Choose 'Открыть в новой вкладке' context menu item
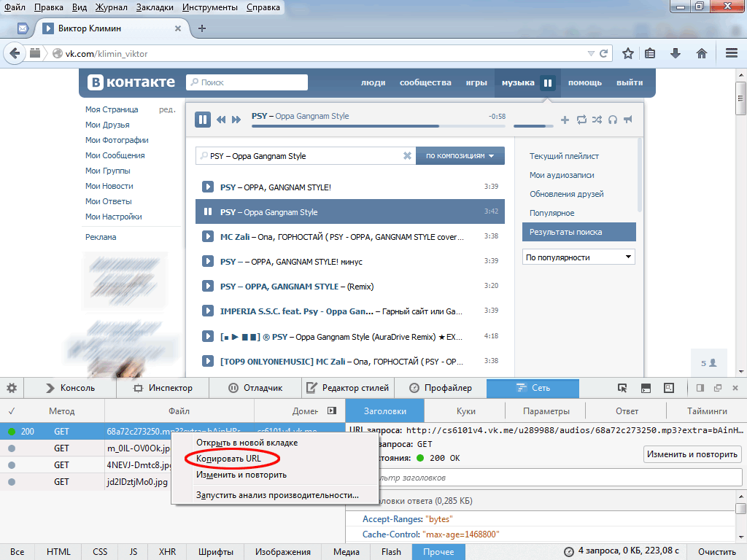 247,443
